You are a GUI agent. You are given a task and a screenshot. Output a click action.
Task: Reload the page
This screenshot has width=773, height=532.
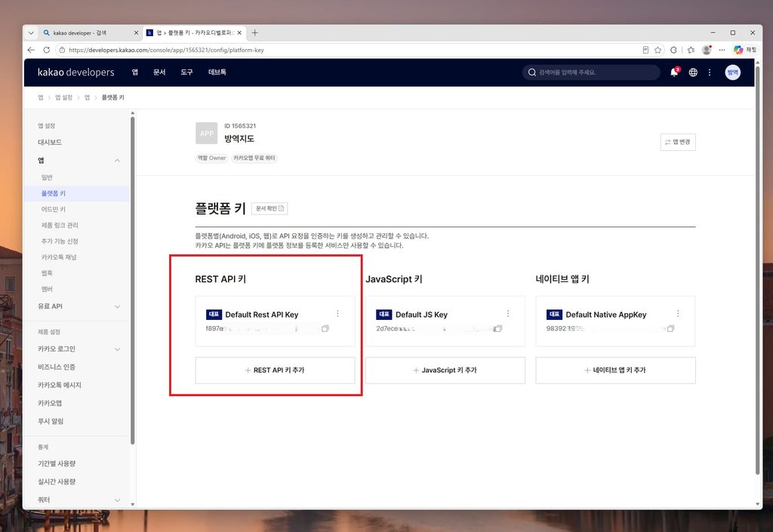(46, 50)
